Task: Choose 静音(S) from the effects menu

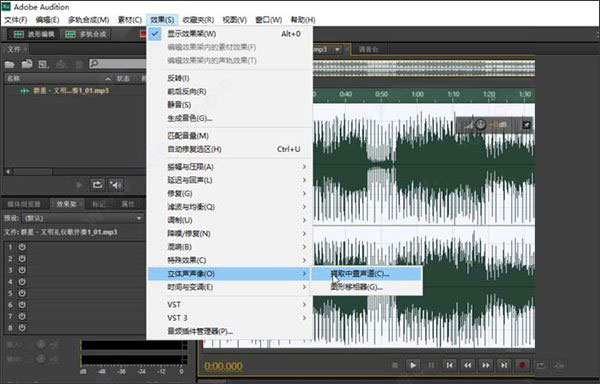Action: [x=230, y=105]
